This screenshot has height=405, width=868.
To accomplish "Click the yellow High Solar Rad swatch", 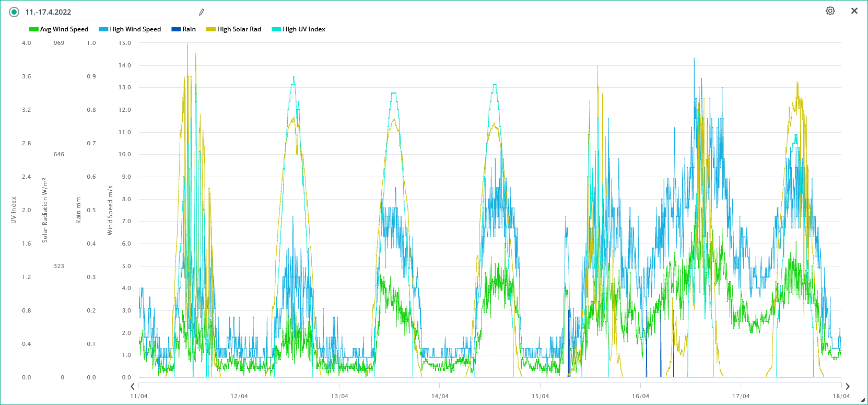I will [x=211, y=29].
